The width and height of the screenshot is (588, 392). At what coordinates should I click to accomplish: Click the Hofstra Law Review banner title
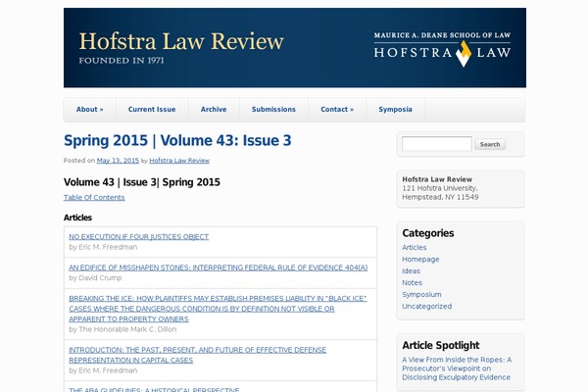(181, 41)
